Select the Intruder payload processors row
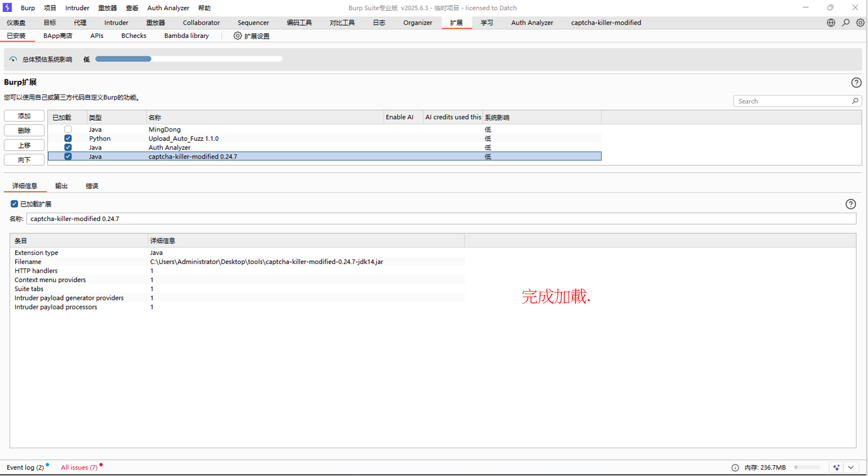The image size is (868, 476). pos(237,307)
